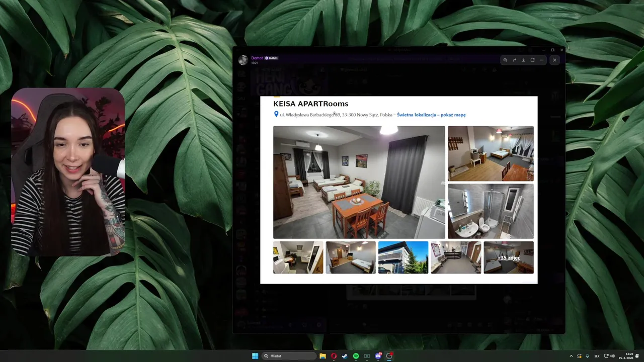Open the OBS Studio taskbar icon
Viewport: 644px width, 362px height.
coord(389,356)
